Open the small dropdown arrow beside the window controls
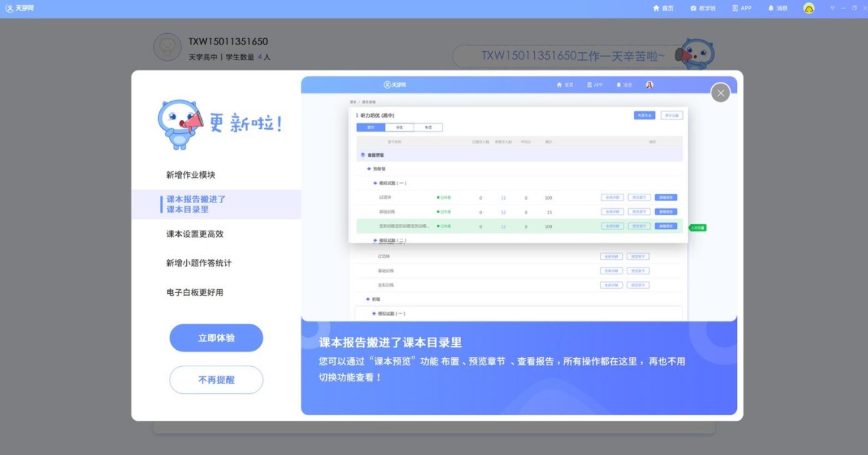Image resolution: width=868 pixels, height=455 pixels. tap(832, 8)
